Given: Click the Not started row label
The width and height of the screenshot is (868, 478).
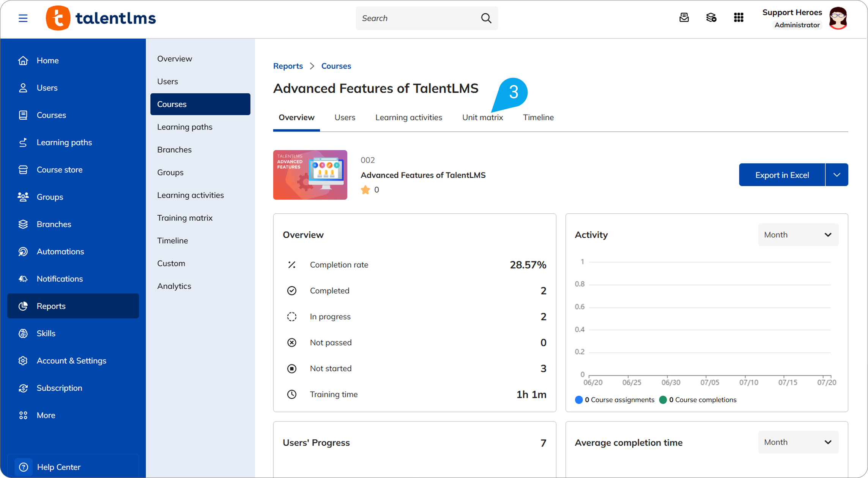Looking at the screenshot, I should coord(331,369).
